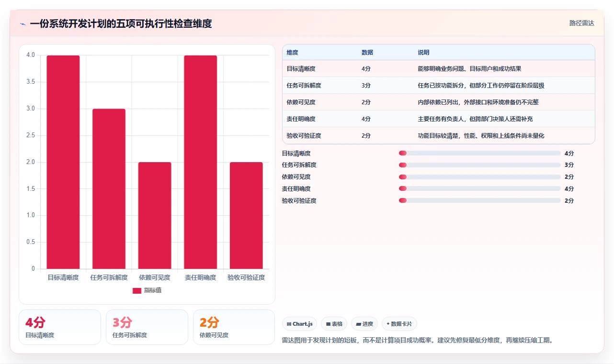
Task: Click the 目标清晰度 bar in chart
Action: pyautogui.click(x=63, y=162)
